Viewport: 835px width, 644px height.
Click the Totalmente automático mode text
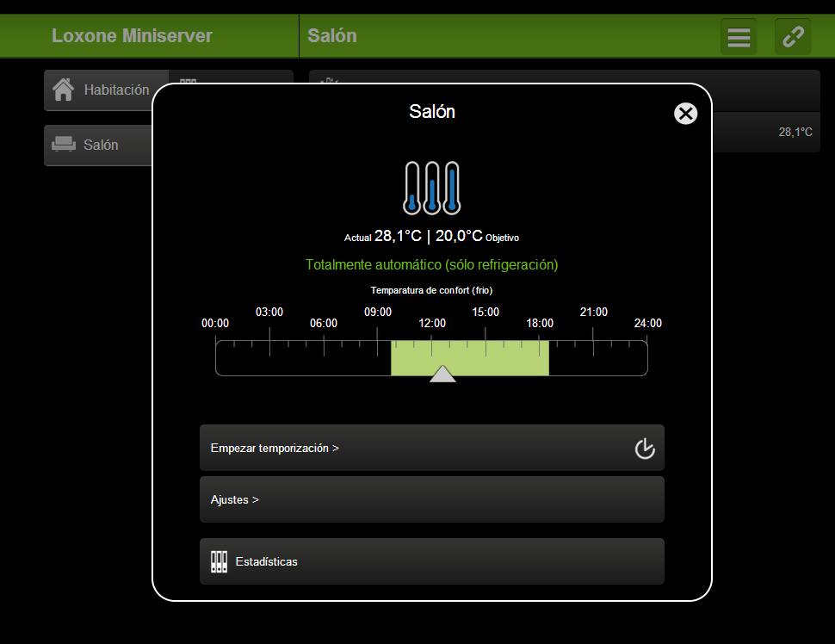click(431, 264)
